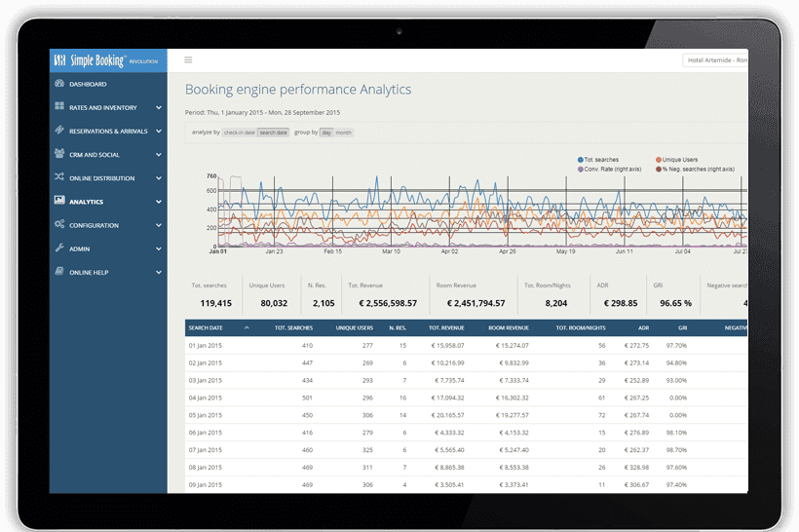Open the hamburger menu icon
The height and width of the screenshot is (532, 799).
click(188, 60)
